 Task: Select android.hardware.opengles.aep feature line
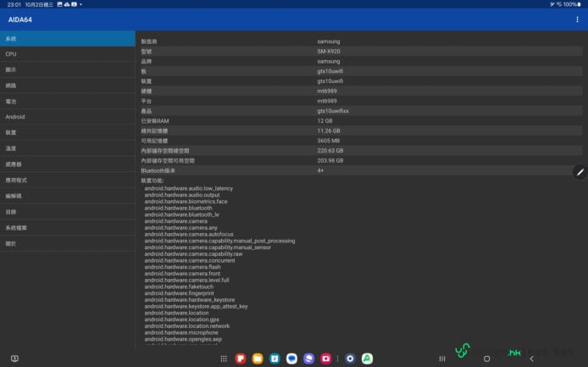click(x=183, y=339)
